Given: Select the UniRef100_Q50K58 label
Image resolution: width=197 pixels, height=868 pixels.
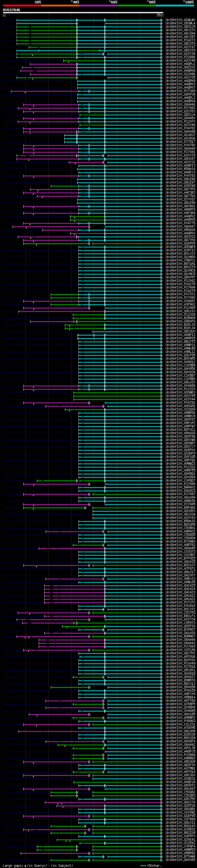Looking at the screenshot, I should (x=180, y=687).
